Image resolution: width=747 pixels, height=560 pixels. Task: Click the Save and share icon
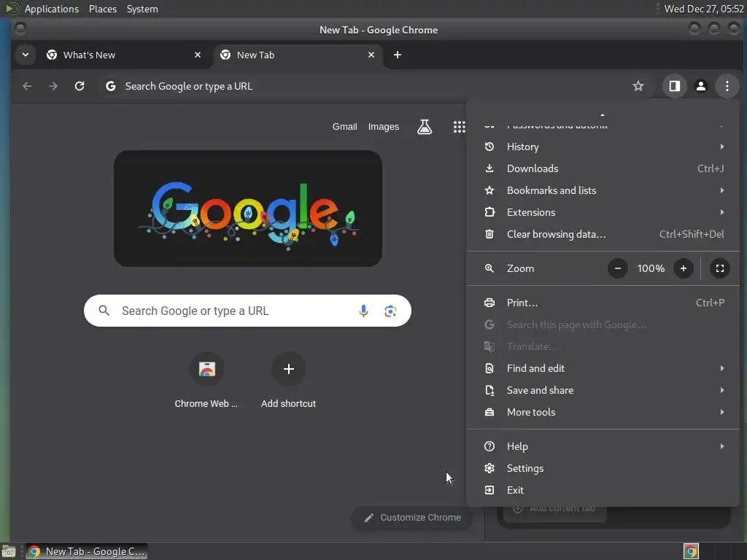tap(489, 391)
